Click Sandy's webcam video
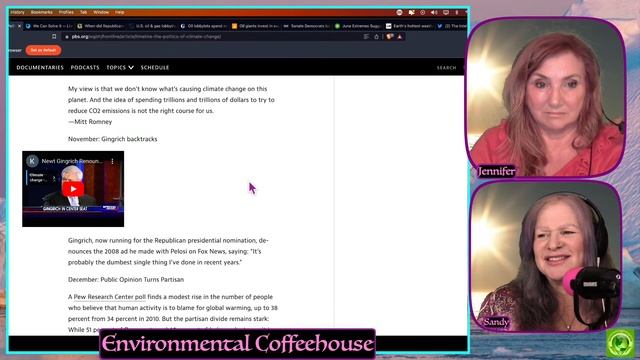 pos(546,256)
